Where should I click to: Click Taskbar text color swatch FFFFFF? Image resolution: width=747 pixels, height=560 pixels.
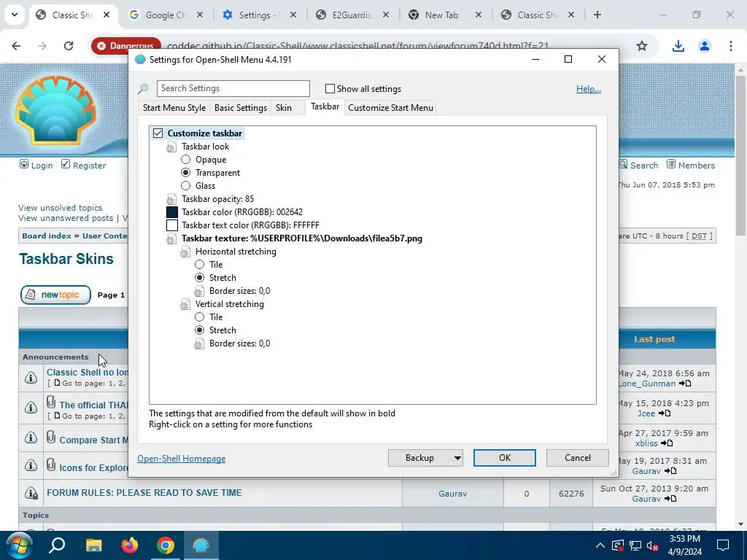tap(172, 225)
